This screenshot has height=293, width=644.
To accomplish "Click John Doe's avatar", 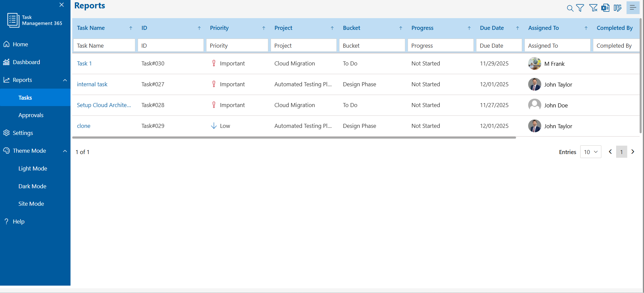I will point(535,105).
